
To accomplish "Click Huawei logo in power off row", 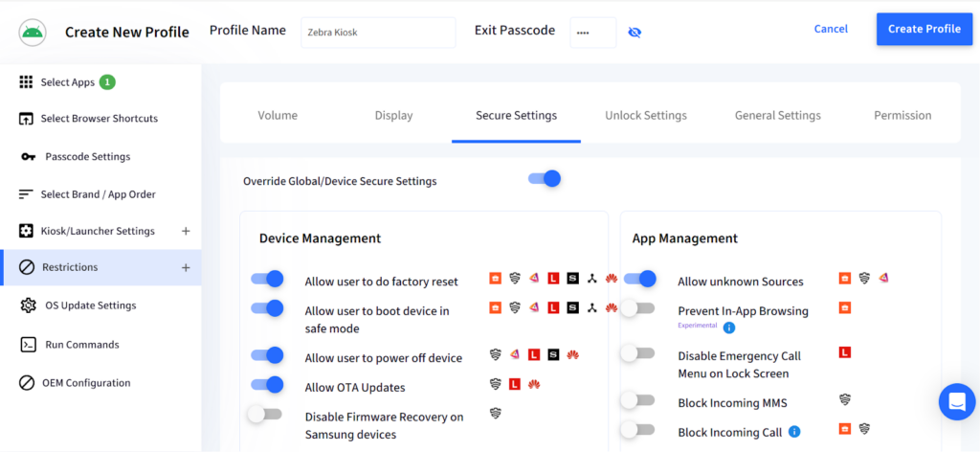I will (572, 355).
